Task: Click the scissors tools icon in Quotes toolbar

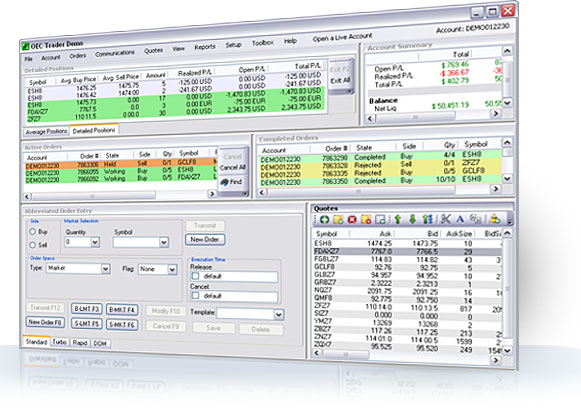Action: [445, 219]
